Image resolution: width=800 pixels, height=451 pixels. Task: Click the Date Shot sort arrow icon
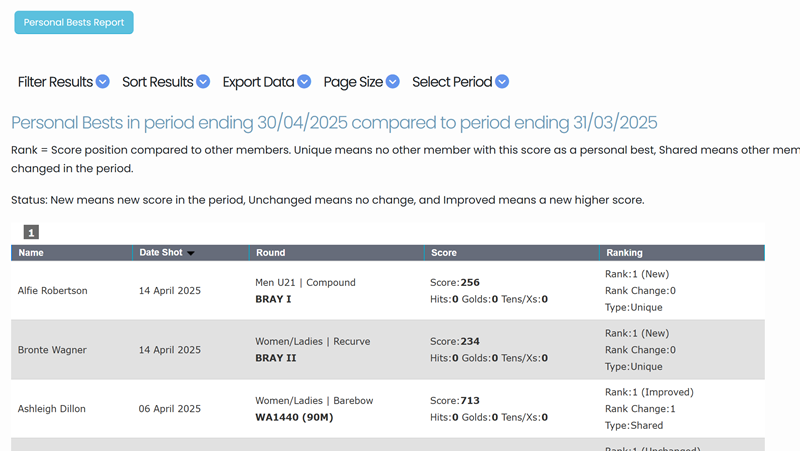pyautogui.click(x=191, y=253)
